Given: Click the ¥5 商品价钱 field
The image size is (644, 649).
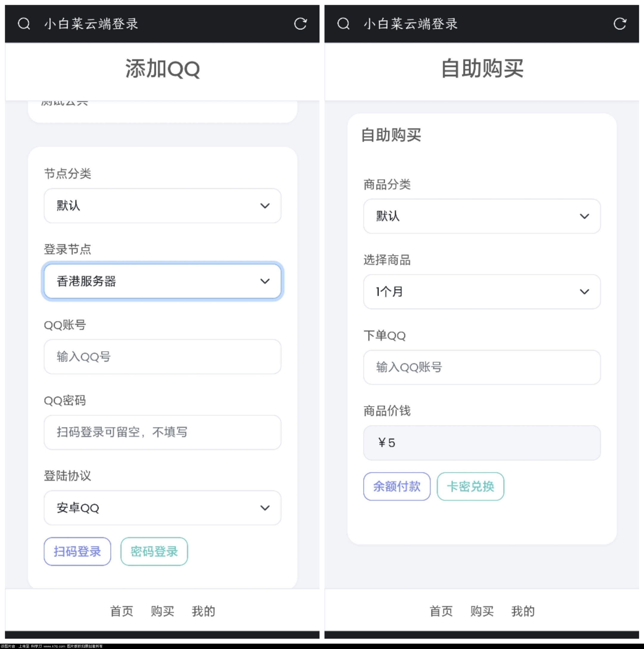Looking at the screenshot, I should [x=482, y=443].
